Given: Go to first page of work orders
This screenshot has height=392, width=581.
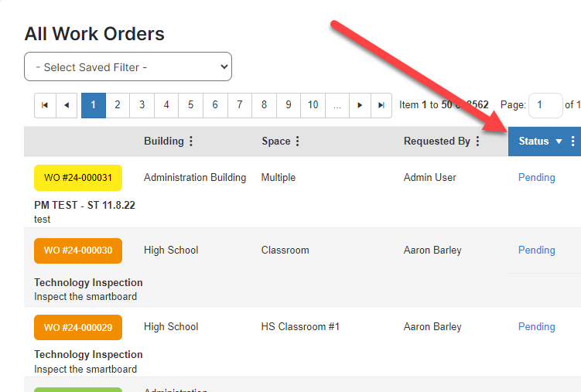Looking at the screenshot, I should [x=45, y=105].
